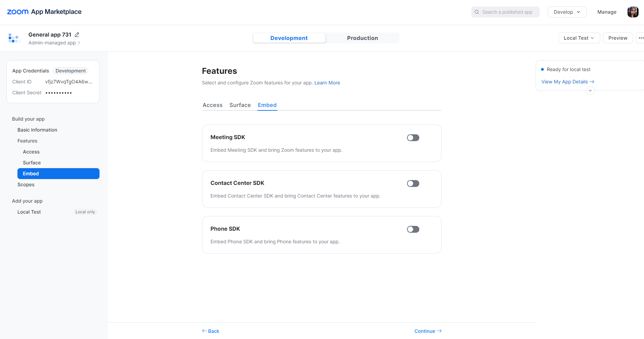
Task: Click the Client ID value vfjz7WvqTgO4A6w...
Action: 69,82
